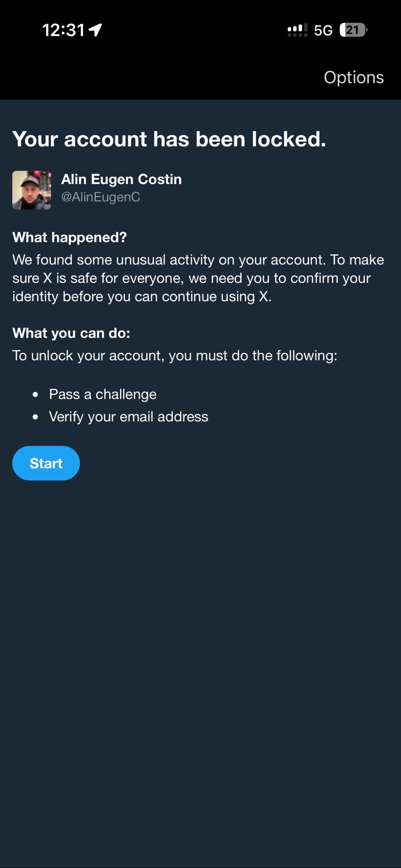This screenshot has width=401, height=868.
Task: Tap the cellular signal bars icon
Action: 297,31
